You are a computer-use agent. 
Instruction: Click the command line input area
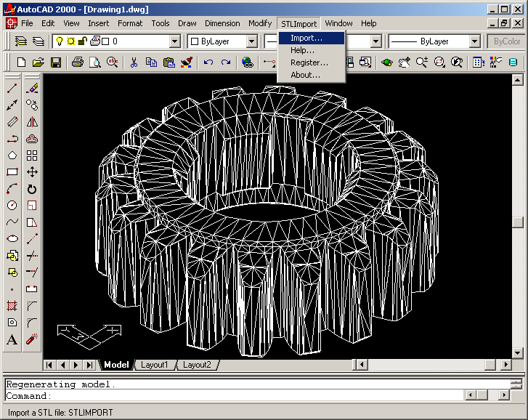pyautogui.click(x=256, y=396)
